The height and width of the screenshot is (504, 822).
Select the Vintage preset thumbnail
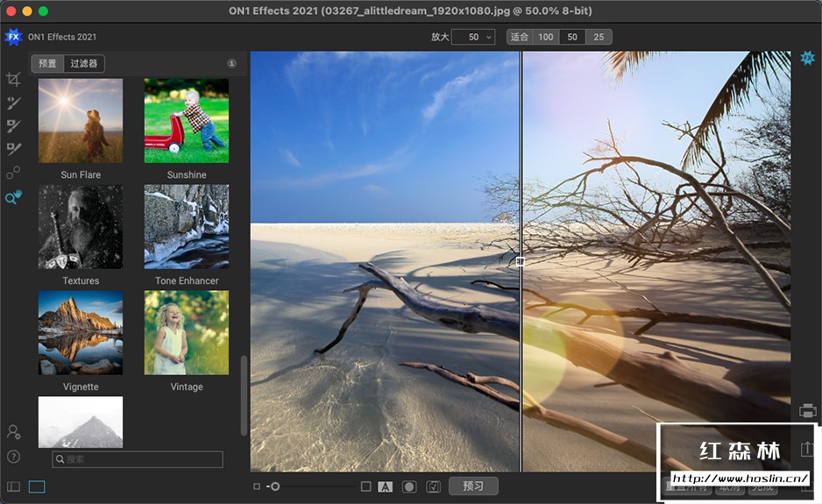(x=187, y=332)
